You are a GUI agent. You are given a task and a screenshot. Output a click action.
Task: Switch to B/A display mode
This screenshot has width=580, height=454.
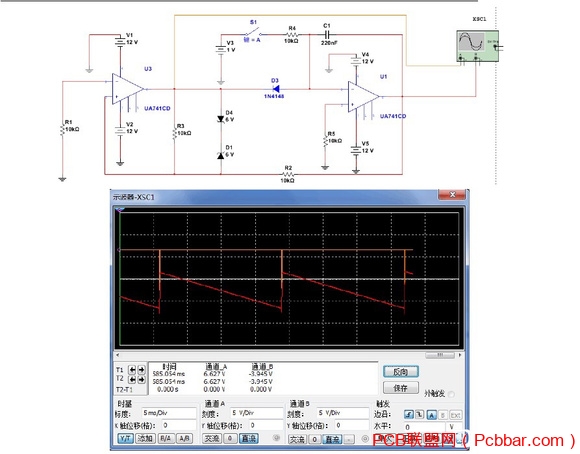point(166,438)
